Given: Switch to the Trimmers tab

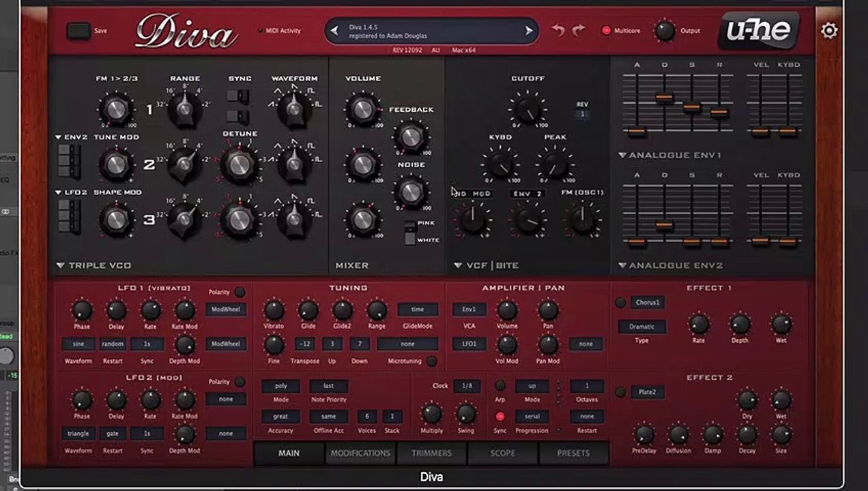Looking at the screenshot, I should point(431,453).
